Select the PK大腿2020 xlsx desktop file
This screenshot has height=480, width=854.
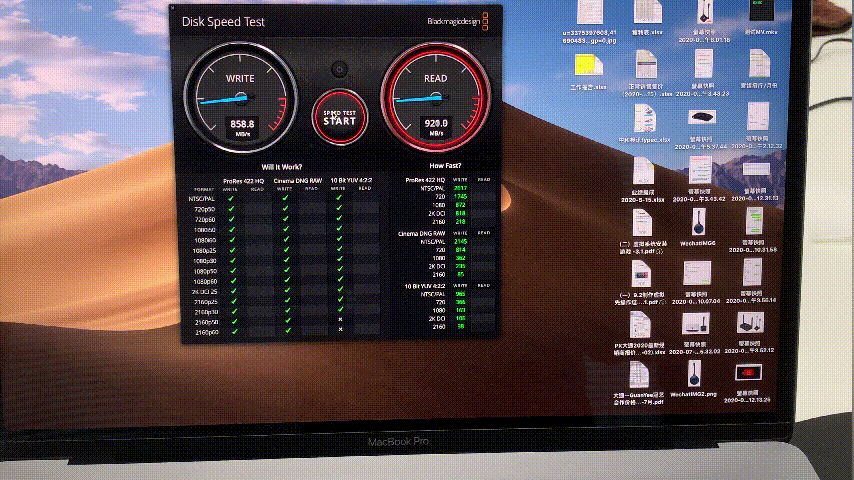tap(639, 333)
